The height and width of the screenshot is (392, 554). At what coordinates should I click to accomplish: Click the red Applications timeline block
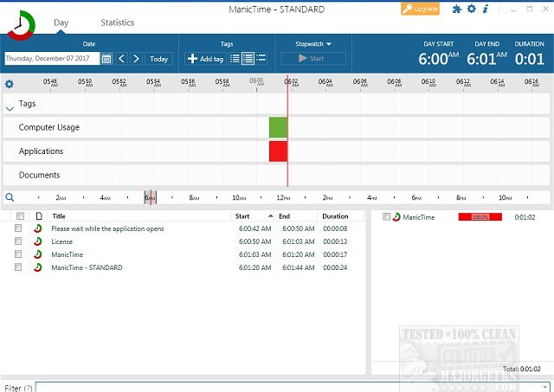coord(278,151)
